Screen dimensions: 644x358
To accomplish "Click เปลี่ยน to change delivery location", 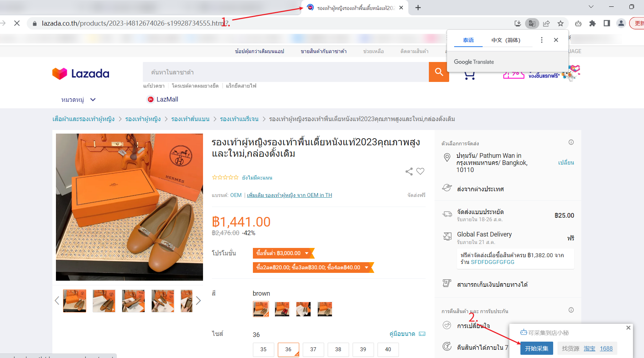I will pyautogui.click(x=566, y=162).
